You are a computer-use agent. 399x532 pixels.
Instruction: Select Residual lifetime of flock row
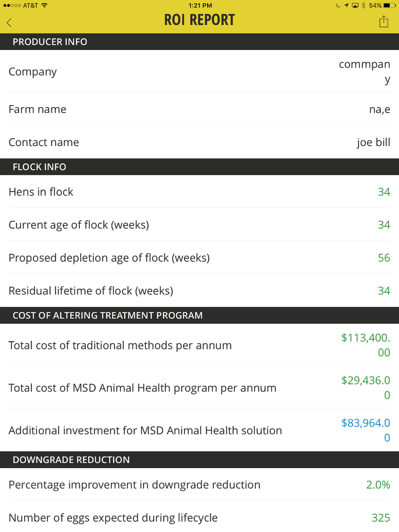[x=199, y=290]
